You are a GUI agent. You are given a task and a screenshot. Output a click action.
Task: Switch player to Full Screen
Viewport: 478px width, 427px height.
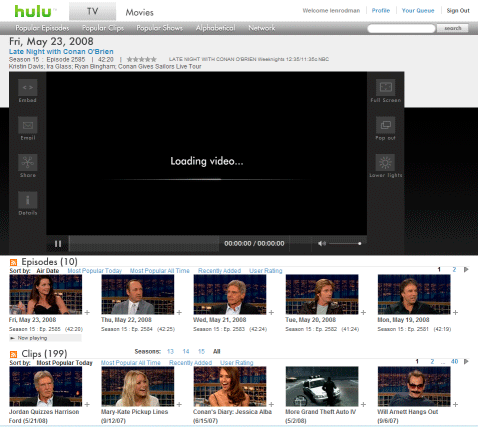tap(386, 87)
